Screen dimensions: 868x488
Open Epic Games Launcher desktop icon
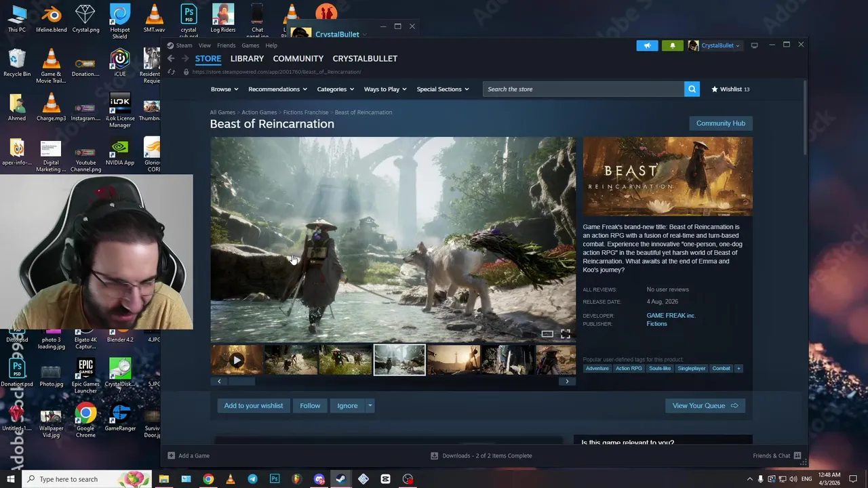[x=85, y=376]
